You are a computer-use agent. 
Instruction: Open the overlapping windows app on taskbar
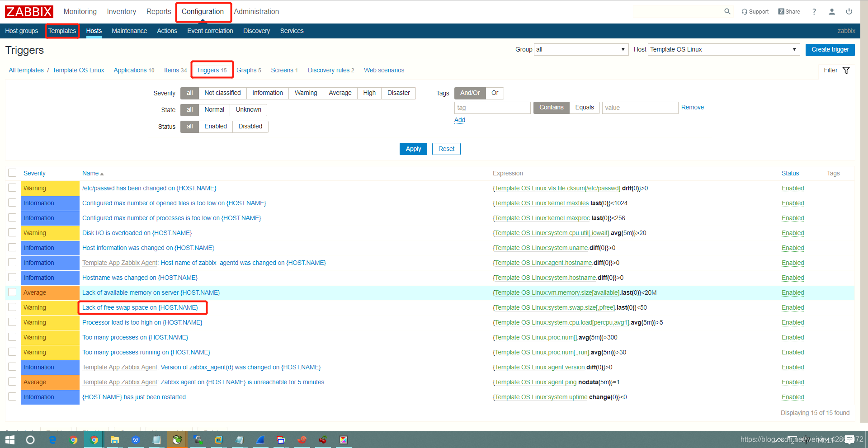pyautogui.click(x=281, y=440)
